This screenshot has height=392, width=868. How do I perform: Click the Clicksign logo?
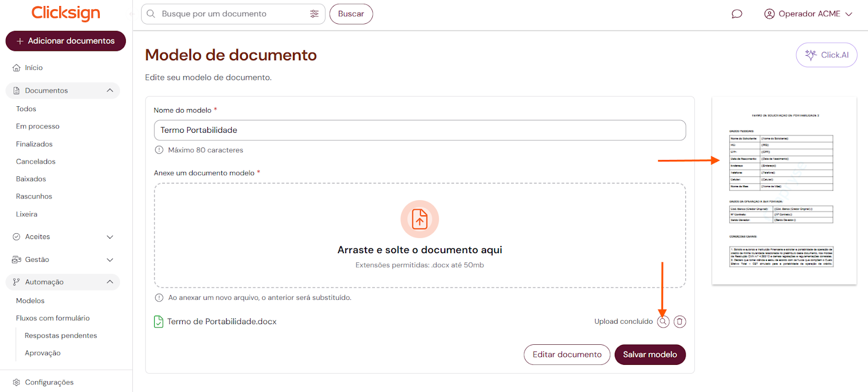pyautogui.click(x=66, y=13)
